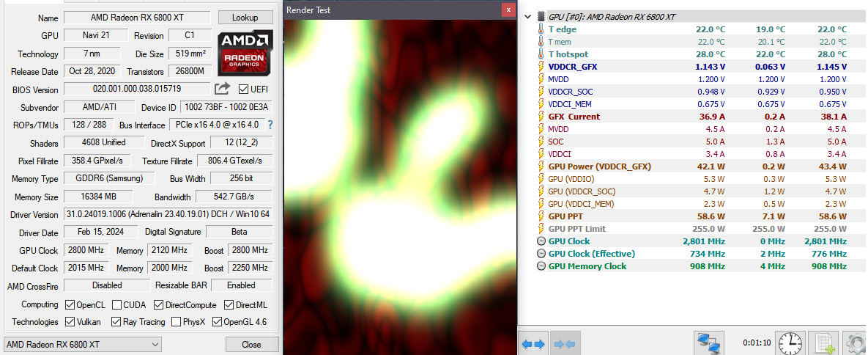This screenshot has width=868, height=355.
Task: Toggle the DirectML checkbox
Action: 229,304
